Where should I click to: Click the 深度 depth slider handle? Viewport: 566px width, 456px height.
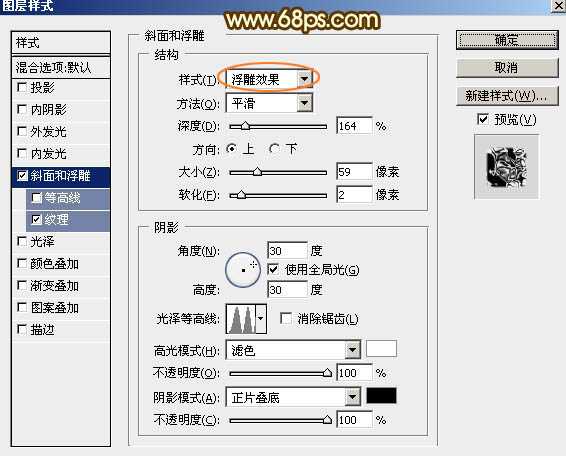tap(245, 126)
